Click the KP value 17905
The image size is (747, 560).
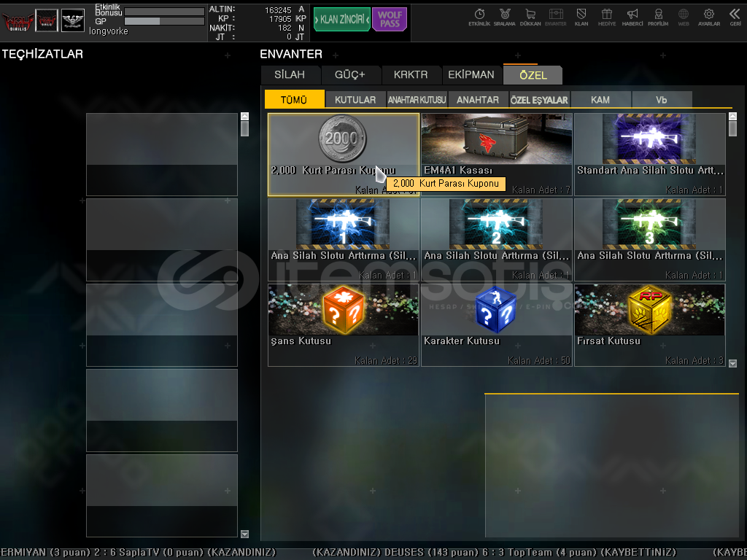point(280,19)
